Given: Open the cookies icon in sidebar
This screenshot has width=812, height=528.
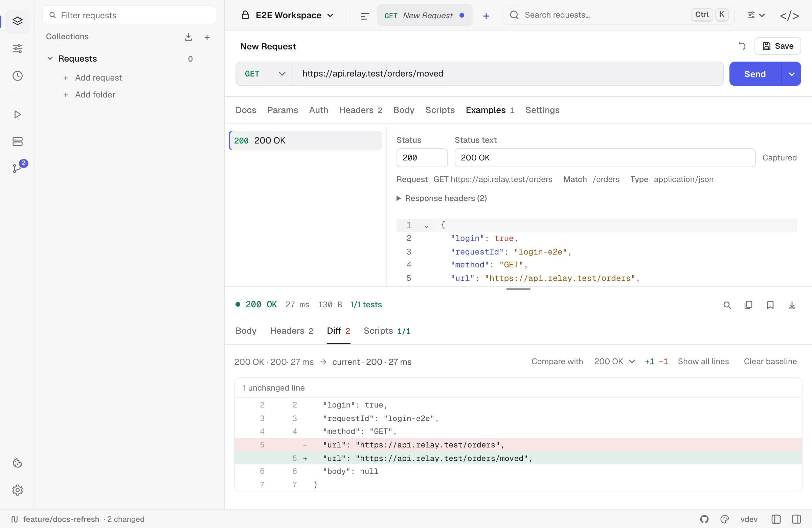Looking at the screenshot, I should point(17,463).
